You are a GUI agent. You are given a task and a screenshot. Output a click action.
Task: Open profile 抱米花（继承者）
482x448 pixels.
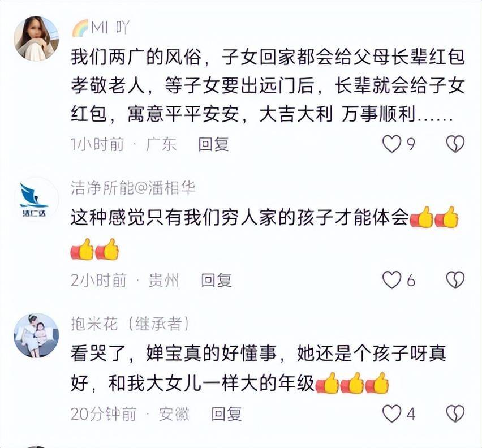tap(130, 324)
